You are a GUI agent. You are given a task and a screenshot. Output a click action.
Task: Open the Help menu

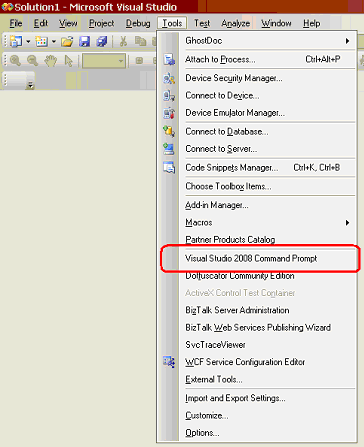(311, 23)
